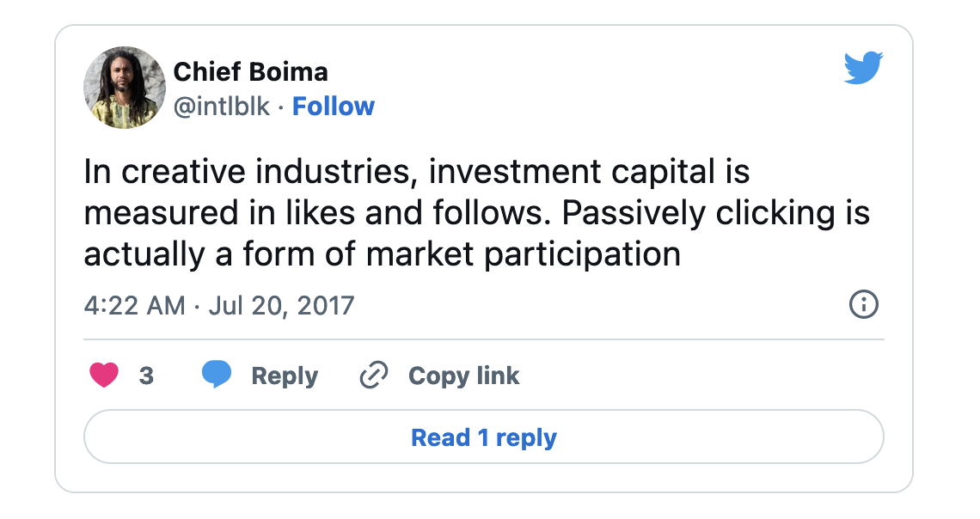980x519 pixels.
Task: Click the like count number 3
Action: point(147,376)
